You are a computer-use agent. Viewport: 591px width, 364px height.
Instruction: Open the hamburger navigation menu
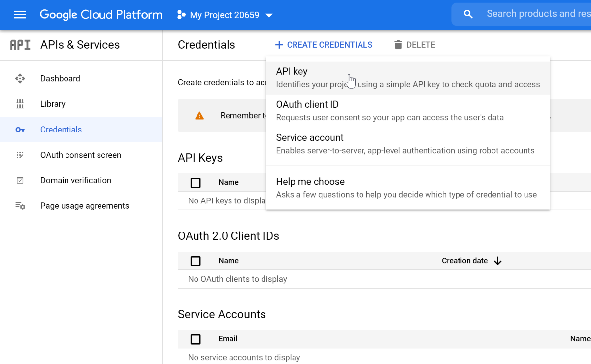tap(20, 15)
